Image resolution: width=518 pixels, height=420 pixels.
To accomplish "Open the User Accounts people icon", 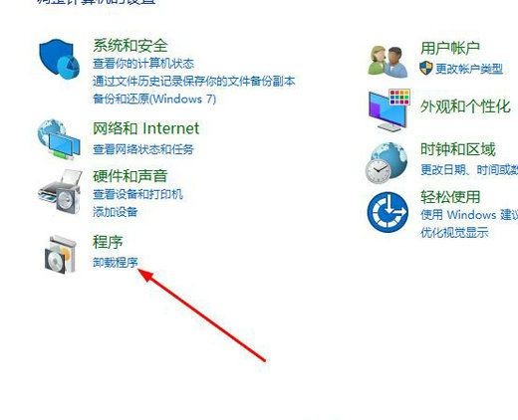I will tap(388, 62).
